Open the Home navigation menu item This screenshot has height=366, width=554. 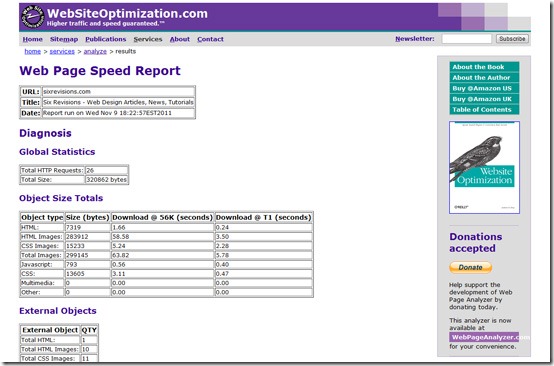(33, 39)
